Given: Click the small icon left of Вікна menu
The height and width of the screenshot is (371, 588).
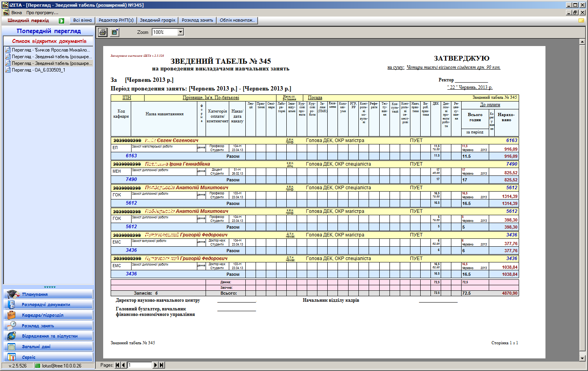Looking at the screenshot, I should (6, 13).
